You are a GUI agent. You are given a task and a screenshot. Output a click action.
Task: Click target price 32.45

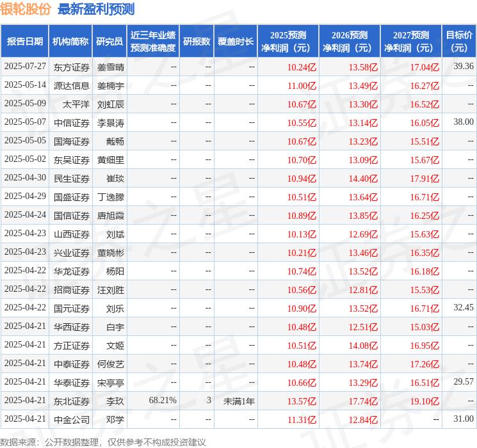[x=464, y=307]
